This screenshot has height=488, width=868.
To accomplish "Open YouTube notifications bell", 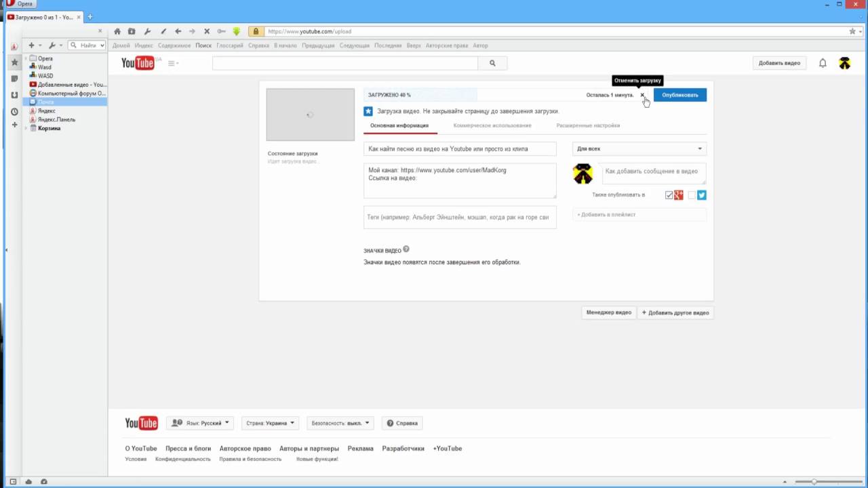I will click(823, 63).
